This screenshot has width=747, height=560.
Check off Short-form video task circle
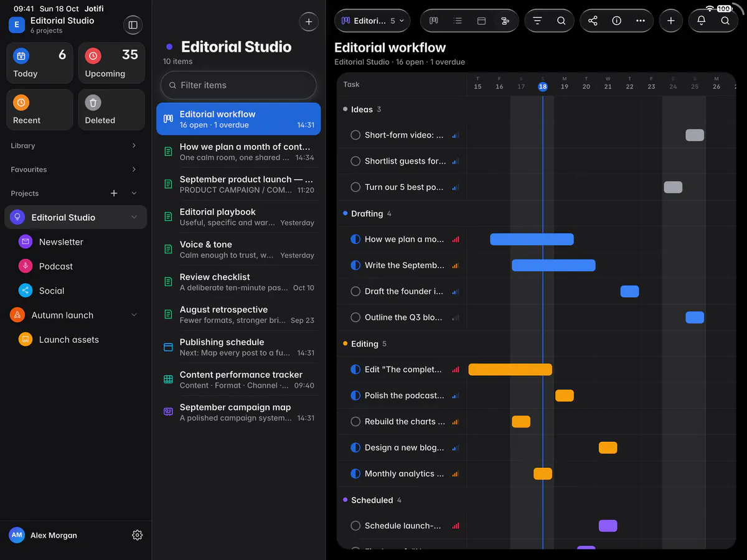[355, 135]
